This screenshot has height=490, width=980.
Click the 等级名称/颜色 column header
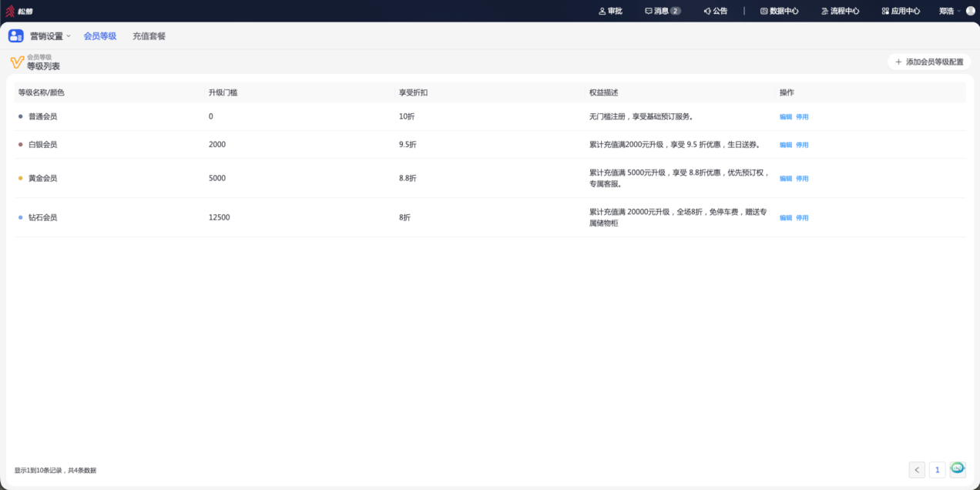[x=42, y=92]
